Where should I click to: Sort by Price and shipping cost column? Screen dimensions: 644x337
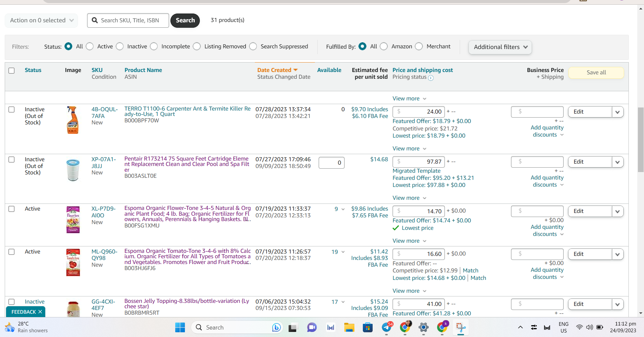(423, 70)
